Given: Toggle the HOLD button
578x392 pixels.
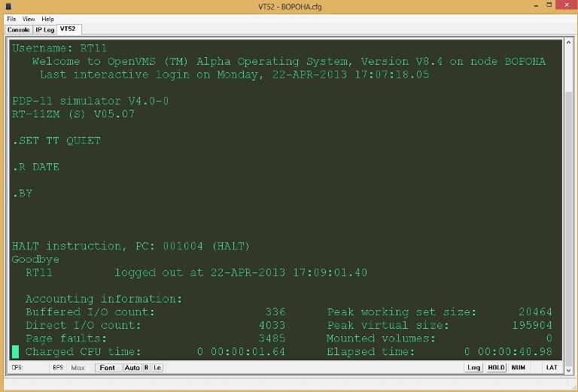Looking at the screenshot, I should 496,368.
